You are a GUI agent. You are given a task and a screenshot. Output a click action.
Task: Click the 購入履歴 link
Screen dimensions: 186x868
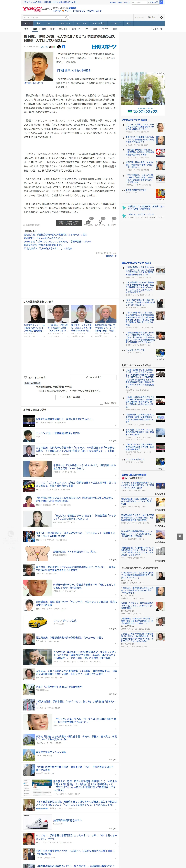pyautogui.click(x=152, y=18)
